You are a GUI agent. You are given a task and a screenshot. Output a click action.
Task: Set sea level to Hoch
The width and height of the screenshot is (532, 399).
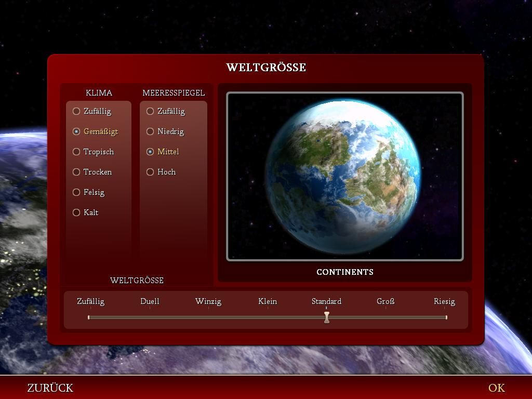tap(150, 172)
